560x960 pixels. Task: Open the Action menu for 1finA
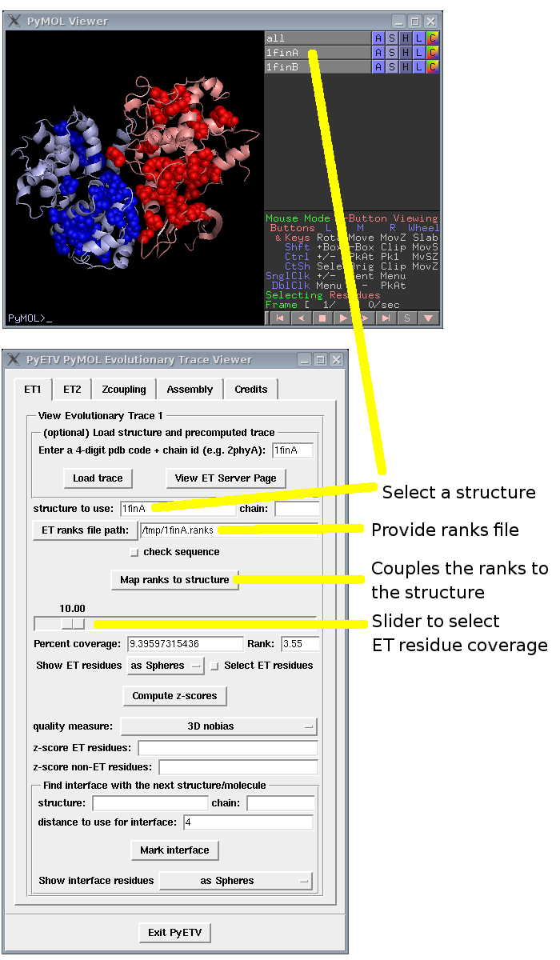pos(378,53)
